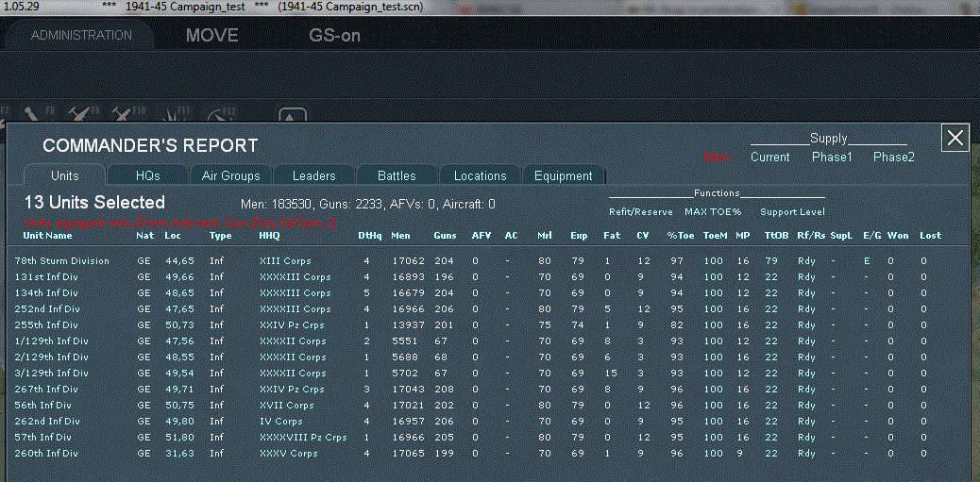Select the 56th Inf Div unit
Screen dimensions: 980x482
click(43, 405)
